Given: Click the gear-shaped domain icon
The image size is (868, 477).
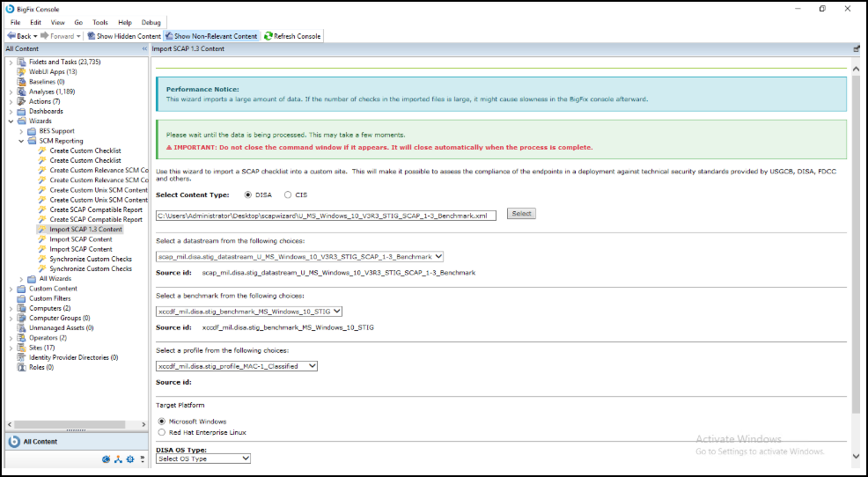Looking at the screenshot, I should click(130, 459).
